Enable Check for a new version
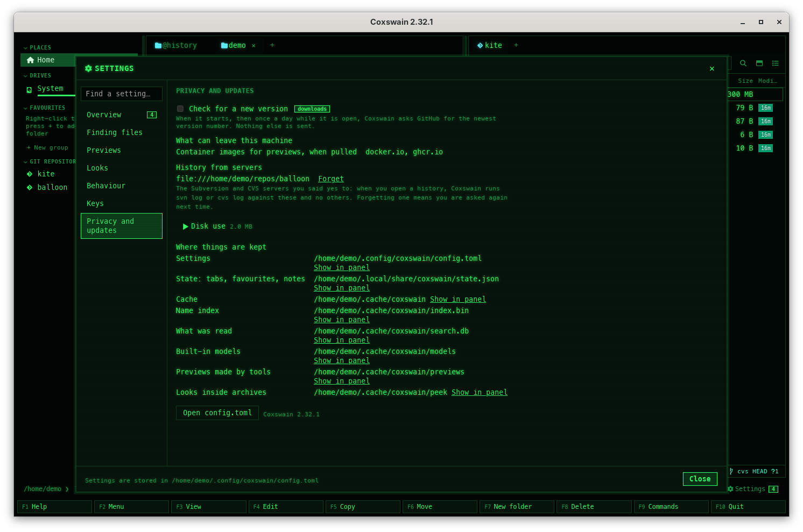This screenshot has width=803, height=532. pyautogui.click(x=180, y=109)
